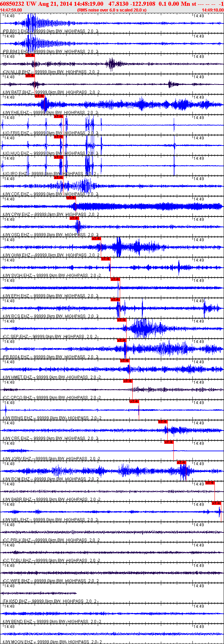Select the red pick flag on UW GHW trace
The width and height of the screenshot is (224, 644).
[96, 239]
